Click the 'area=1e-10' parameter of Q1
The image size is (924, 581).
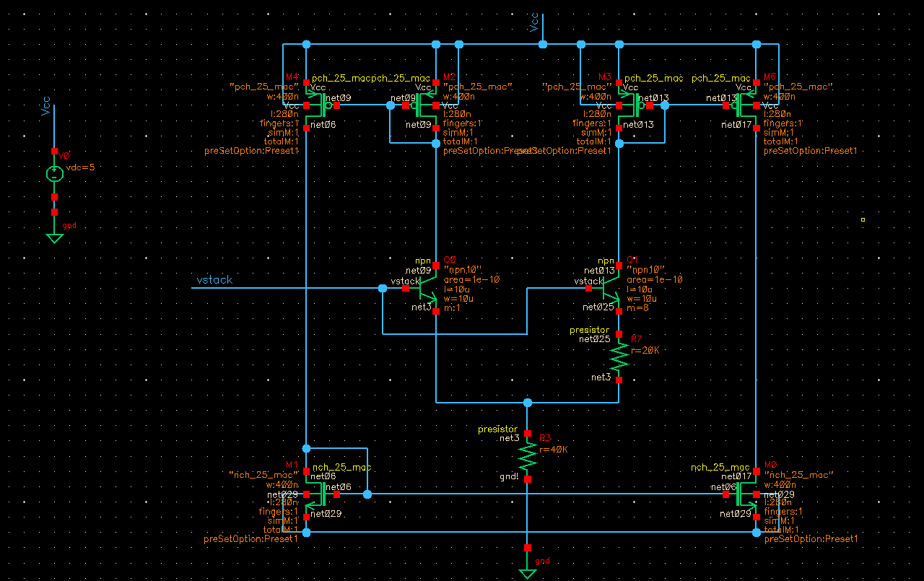[x=655, y=279]
